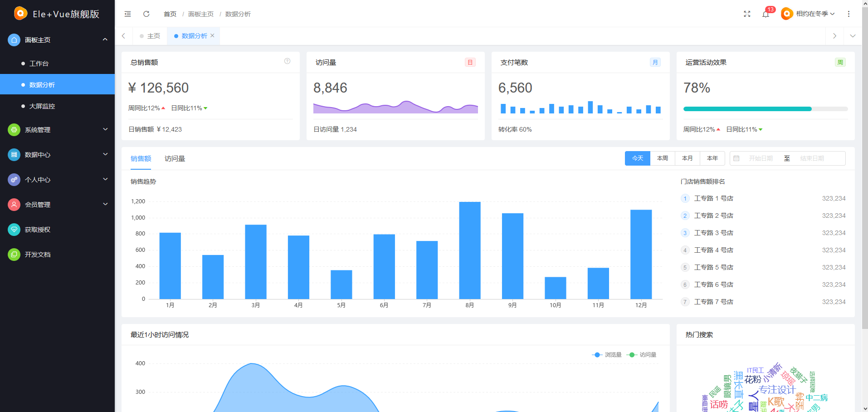Image resolution: width=868 pixels, height=412 pixels.
Task: Close the 数据分析 tab
Action: pos(212,35)
